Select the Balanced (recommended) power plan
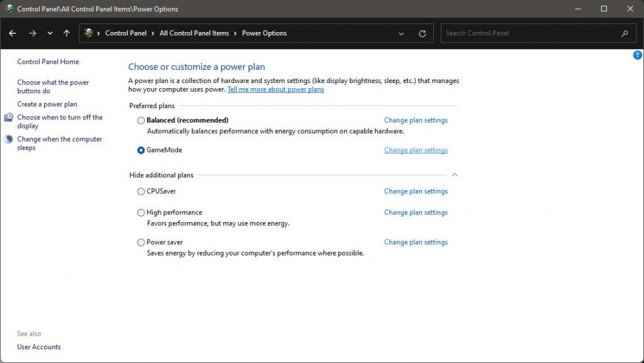Image resolution: width=644 pixels, height=363 pixels. tap(141, 120)
